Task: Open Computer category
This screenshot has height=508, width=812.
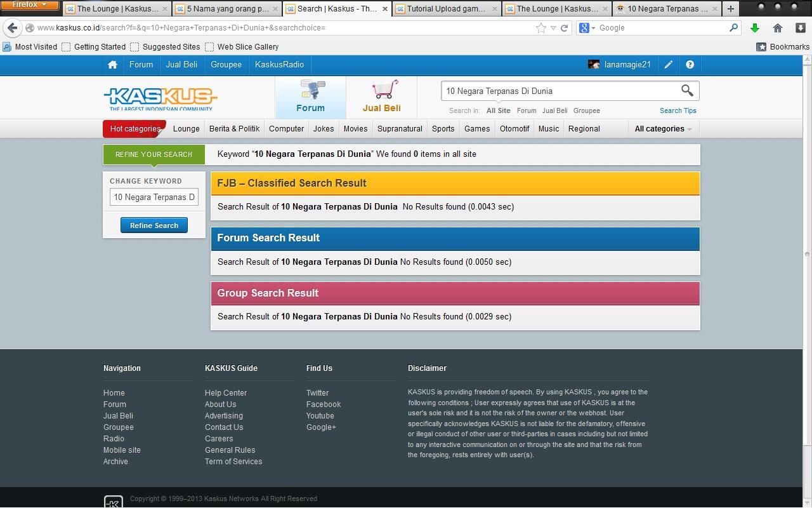Action: [286, 129]
